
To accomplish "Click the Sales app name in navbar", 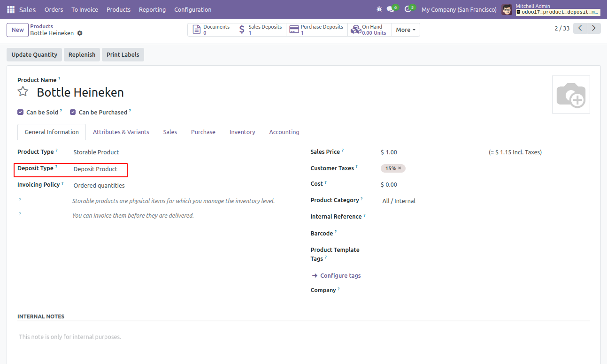I will pyautogui.click(x=27, y=9).
